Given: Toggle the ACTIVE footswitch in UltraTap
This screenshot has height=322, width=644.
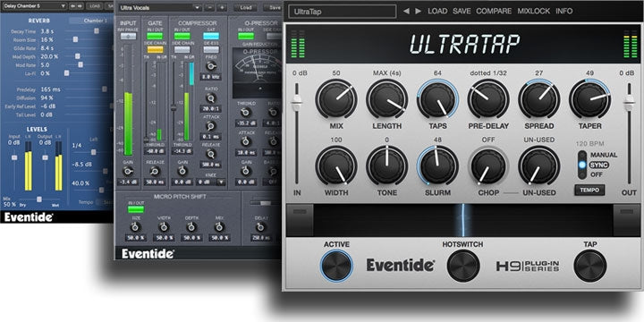Looking at the screenshot, I should (x=337, y=266).
